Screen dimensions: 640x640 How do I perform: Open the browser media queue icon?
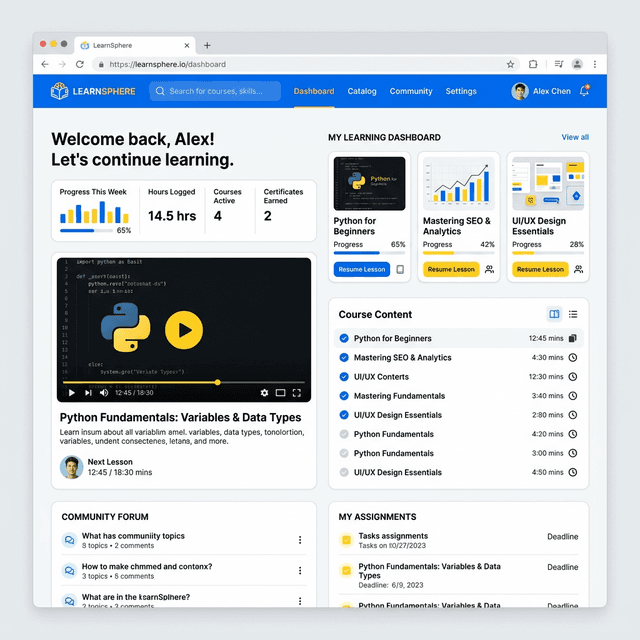coord(559,64)
